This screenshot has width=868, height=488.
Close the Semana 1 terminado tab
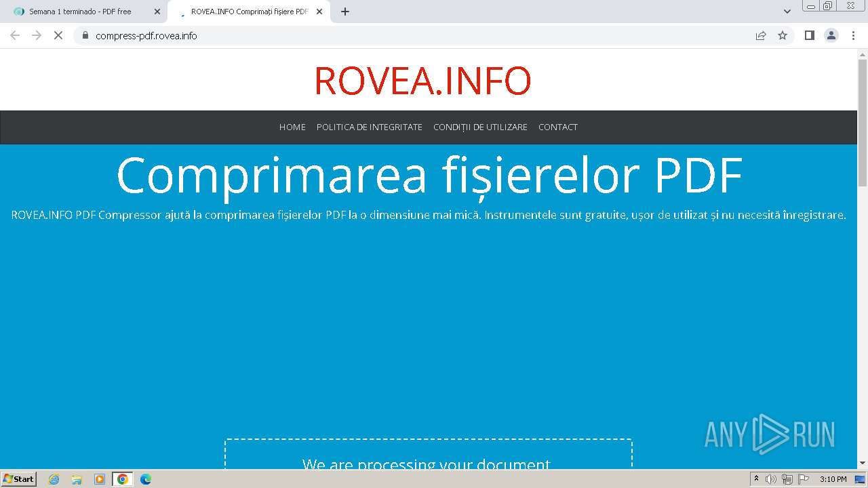[157, 12]
